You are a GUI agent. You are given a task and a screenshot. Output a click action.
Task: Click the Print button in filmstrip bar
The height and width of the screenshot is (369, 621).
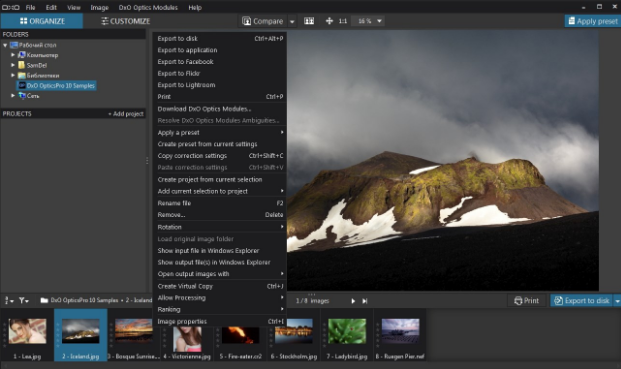527,301
